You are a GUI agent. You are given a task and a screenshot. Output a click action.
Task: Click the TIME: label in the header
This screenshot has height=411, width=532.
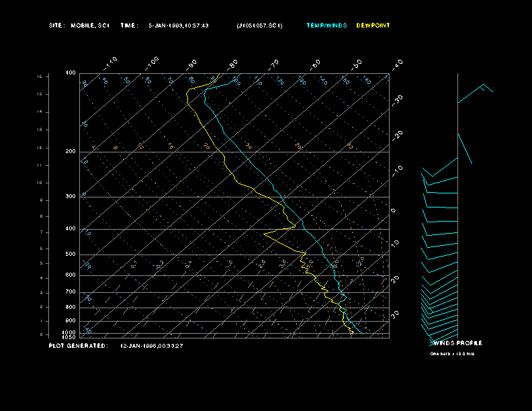click(129, 26)
